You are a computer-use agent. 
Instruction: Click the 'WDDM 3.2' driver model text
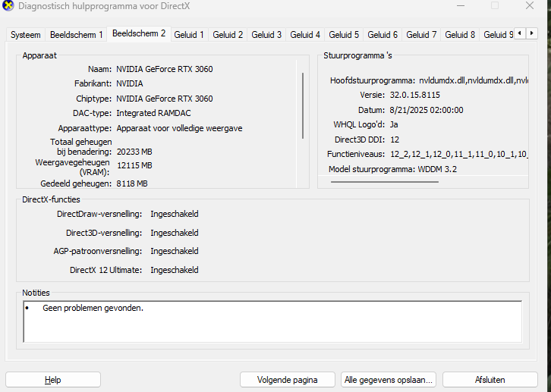(x=437, y=169)
